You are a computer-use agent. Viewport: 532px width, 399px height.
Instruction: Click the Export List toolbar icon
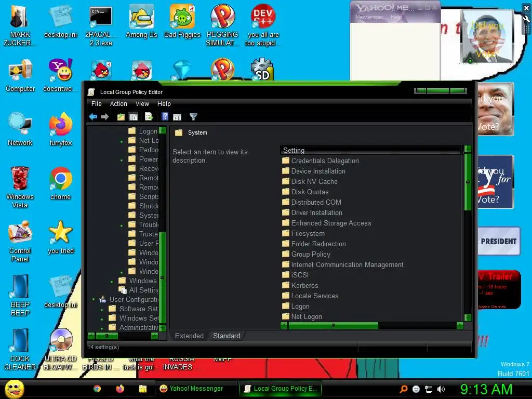(x=149, y=117)
